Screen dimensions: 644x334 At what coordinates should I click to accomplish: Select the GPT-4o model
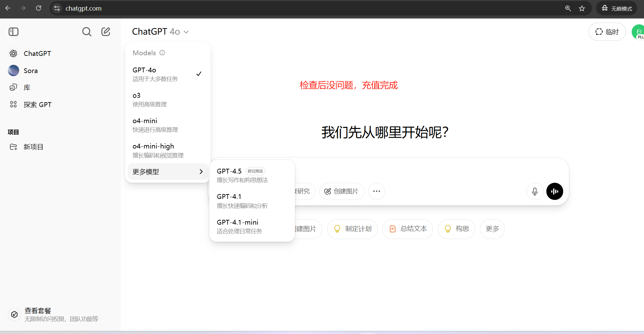click(168, 74)
